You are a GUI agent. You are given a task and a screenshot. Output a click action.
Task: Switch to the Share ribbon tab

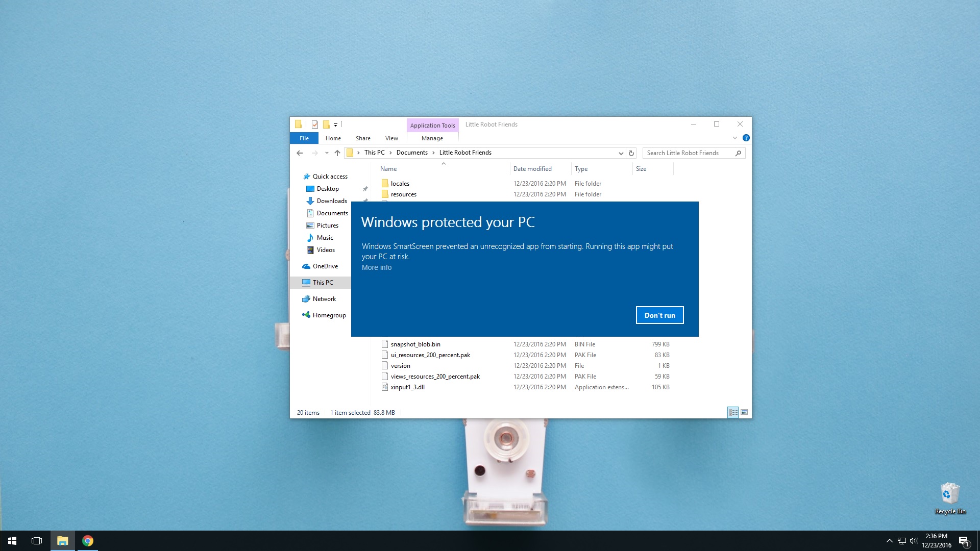click(x=363, y=138)
